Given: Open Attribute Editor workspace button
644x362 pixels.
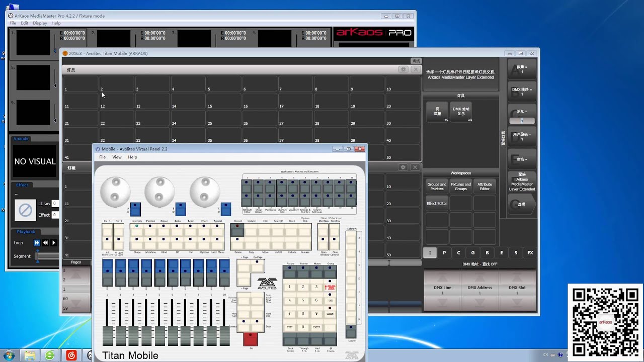Looking at the screenshot, I should [485, 187].
